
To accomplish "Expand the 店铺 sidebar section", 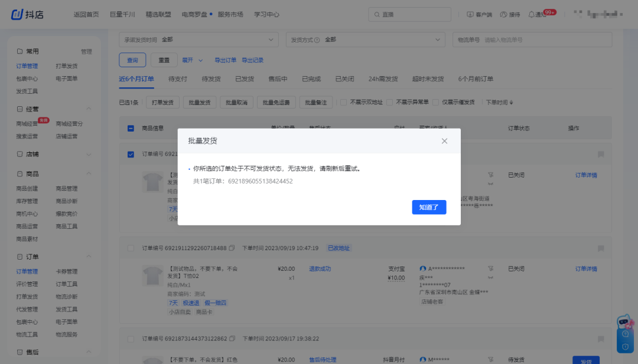I will point(89,155).
